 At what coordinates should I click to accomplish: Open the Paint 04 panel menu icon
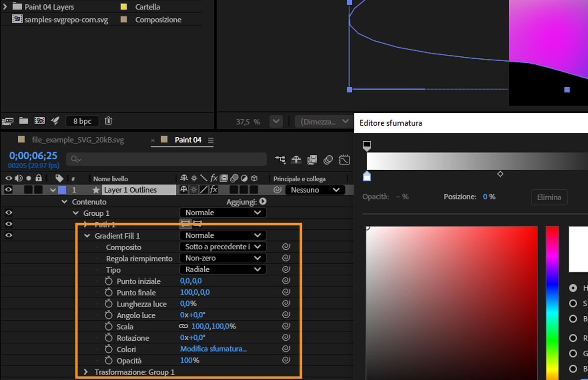(211, 140)
